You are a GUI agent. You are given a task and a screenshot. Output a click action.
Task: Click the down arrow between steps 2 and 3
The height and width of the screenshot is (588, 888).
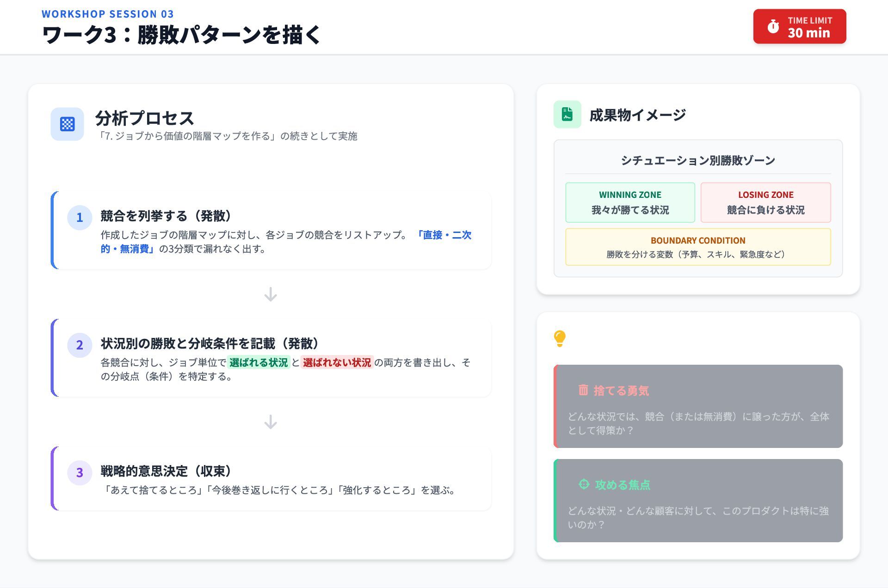tap(271, 422)
